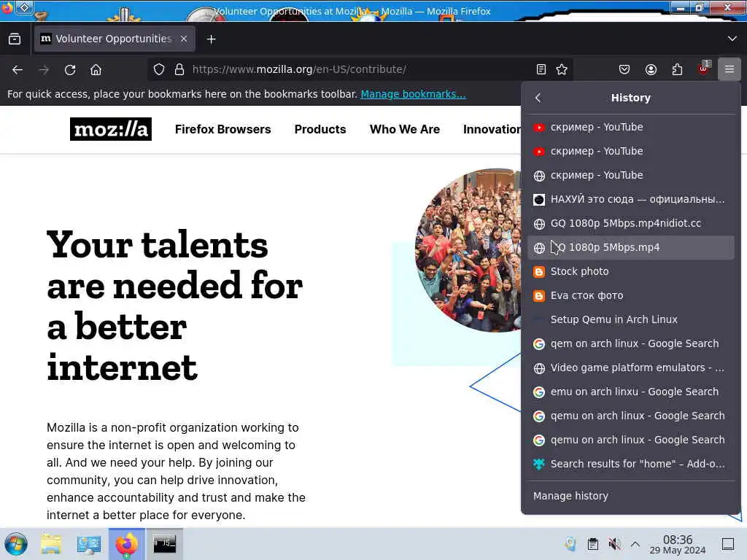Image resolution: width=747 pixels, height=560 pixels.
Task: Click the volunteer group photo
Action: tap(469, 250)
